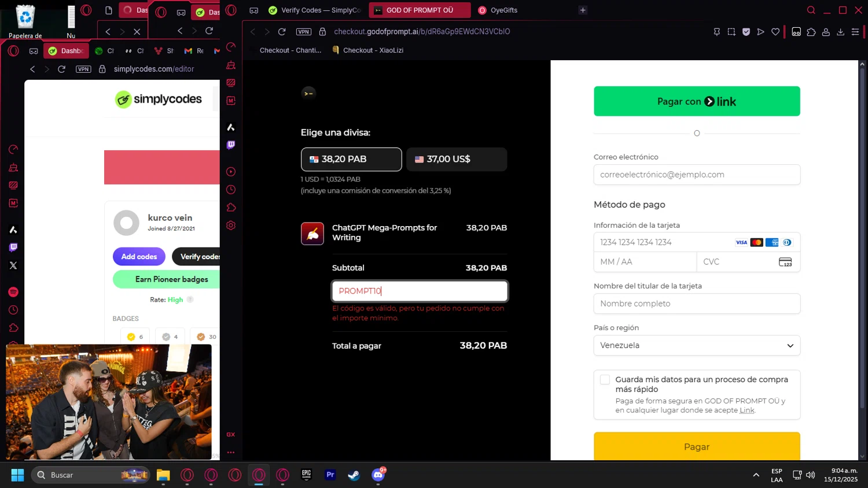
Task: Click Pagar con link button
Action: tap(697, 101)
